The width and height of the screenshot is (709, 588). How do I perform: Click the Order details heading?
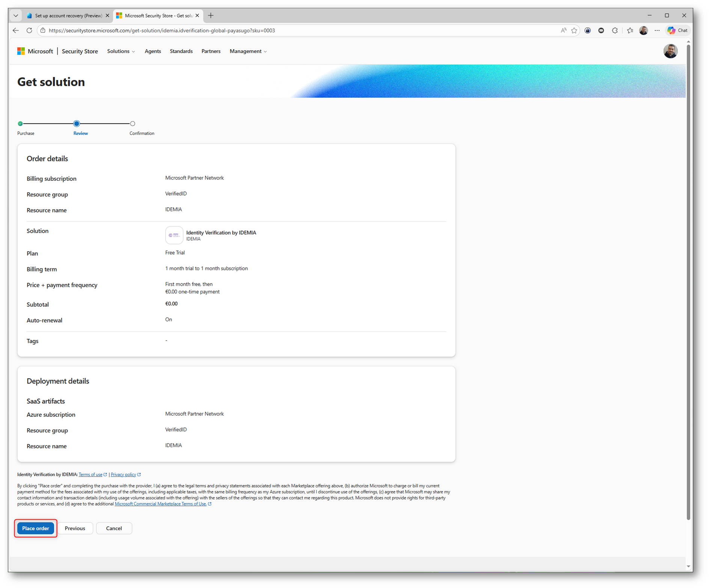coord(47,158)
